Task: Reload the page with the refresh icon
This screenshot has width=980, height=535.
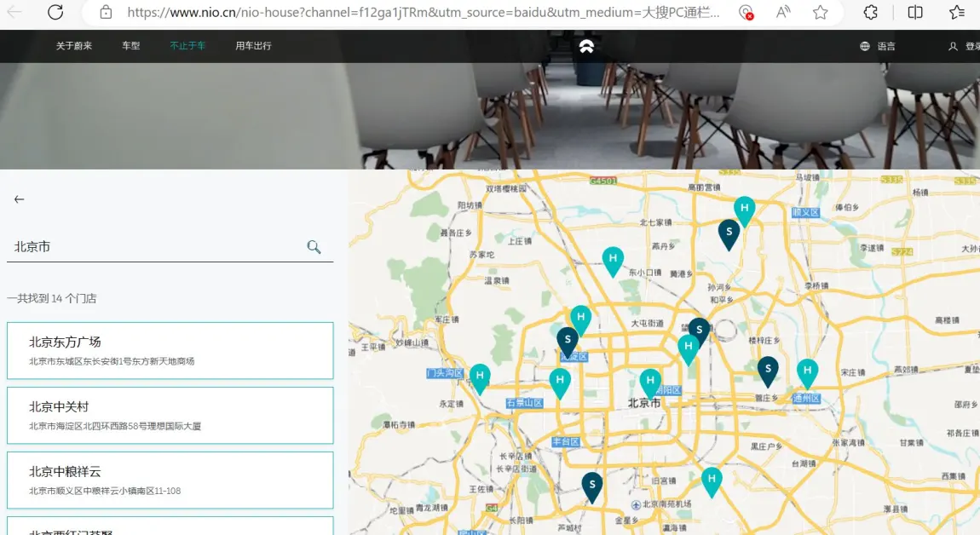Action: click(x=55, y=12)
